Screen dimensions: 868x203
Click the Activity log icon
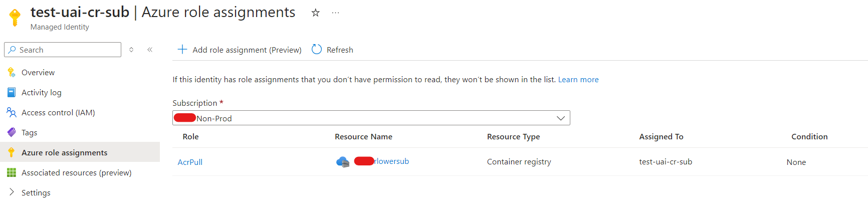coord(12,92)
